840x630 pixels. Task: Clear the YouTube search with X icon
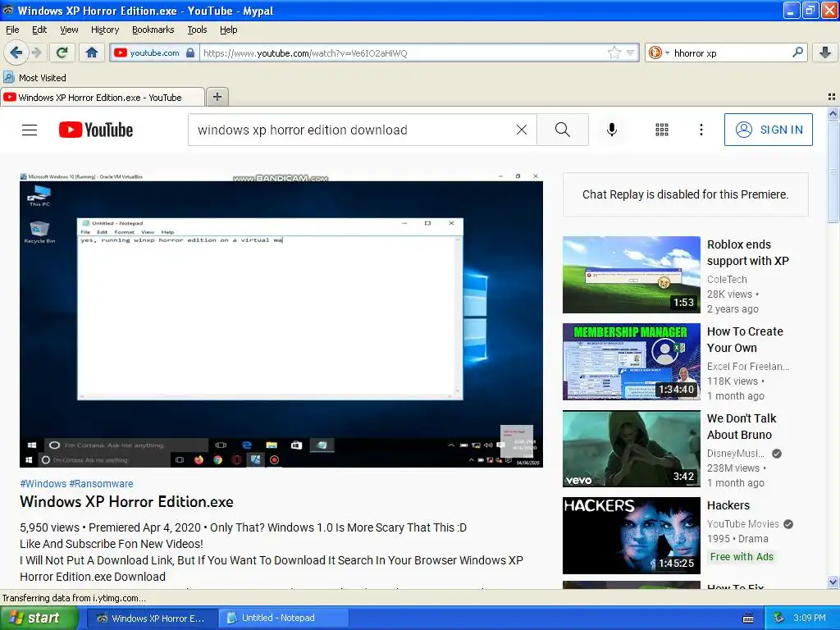tap(521, 130)
